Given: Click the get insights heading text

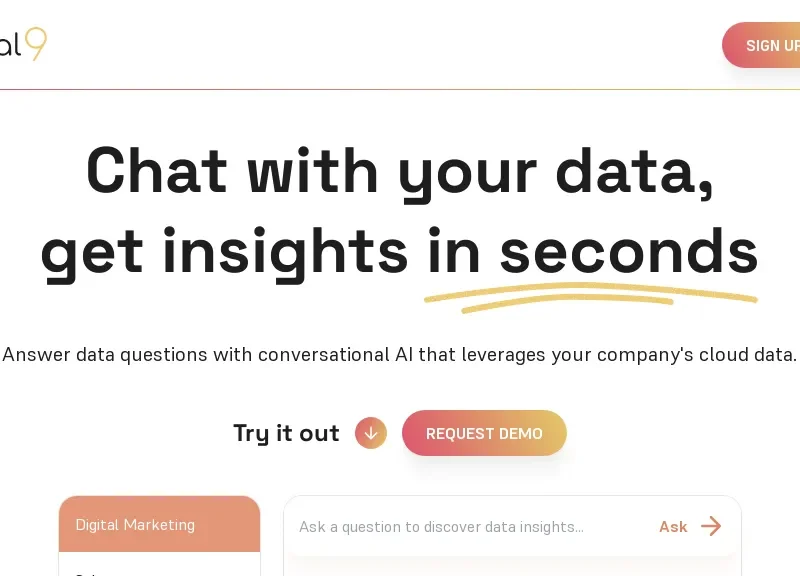Looking at the screenshot, I should 224,250.
